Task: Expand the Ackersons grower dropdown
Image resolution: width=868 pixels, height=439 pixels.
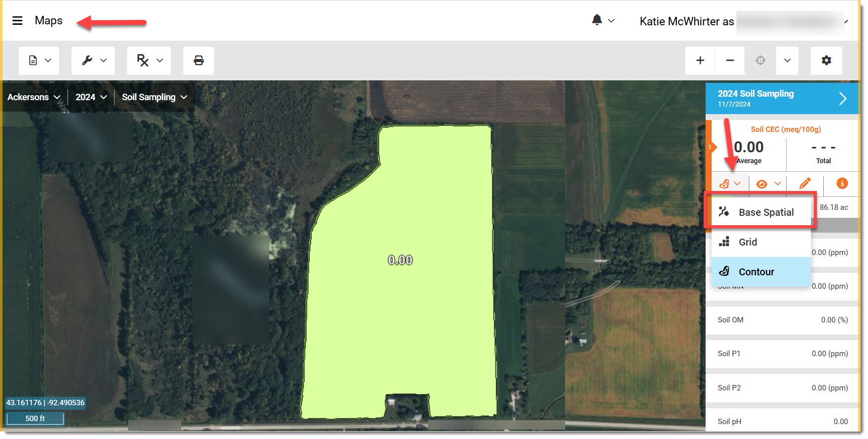Action: (34, 97)
